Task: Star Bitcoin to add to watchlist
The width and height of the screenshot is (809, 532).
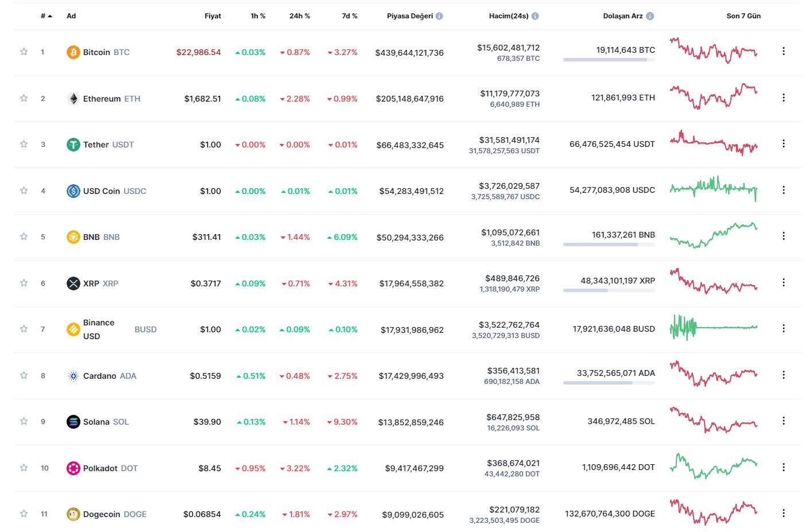Action: pyautogui.click(x=24, y=52)
